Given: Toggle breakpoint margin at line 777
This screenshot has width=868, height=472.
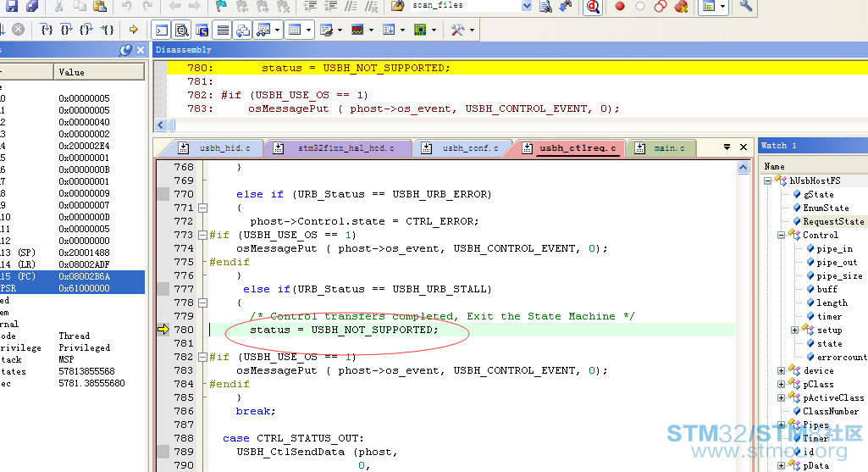Looking at the screenshot, I should click(163, 289).
